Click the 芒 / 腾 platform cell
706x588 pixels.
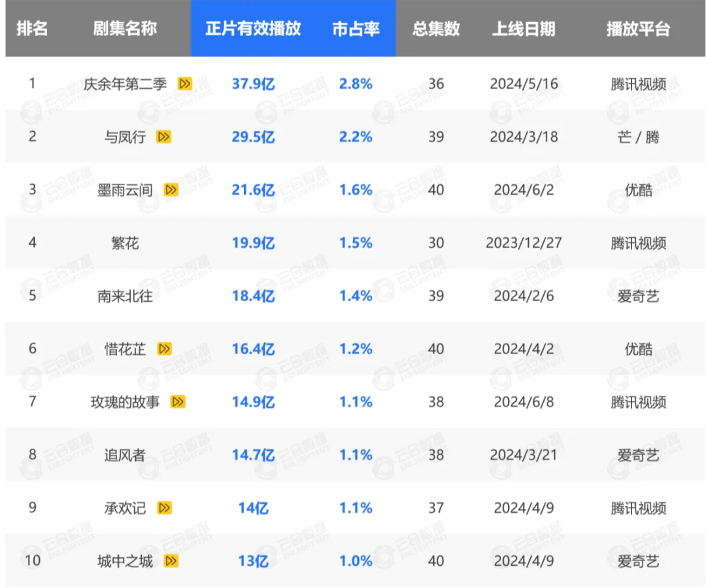[x=638, y=137]
